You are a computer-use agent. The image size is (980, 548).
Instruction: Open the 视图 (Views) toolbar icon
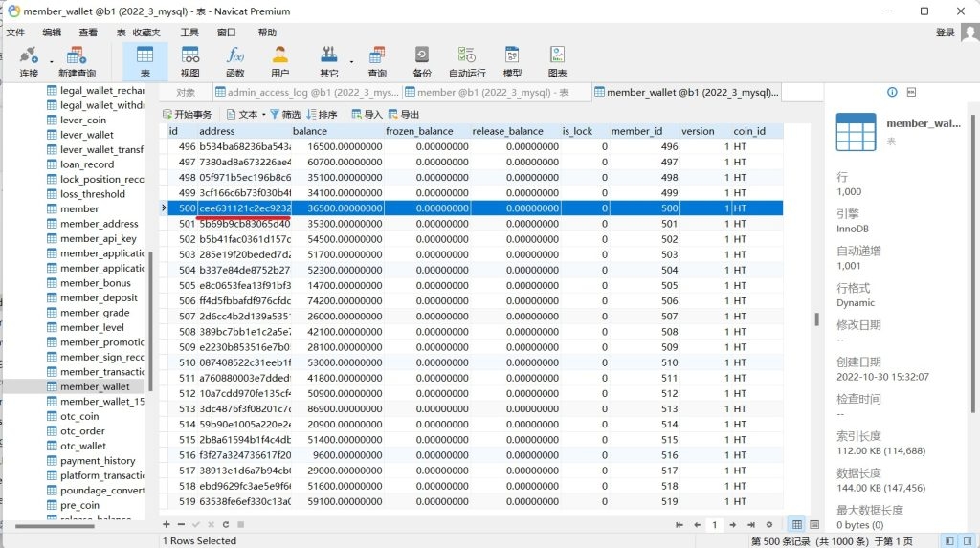(x=190, y=61)
